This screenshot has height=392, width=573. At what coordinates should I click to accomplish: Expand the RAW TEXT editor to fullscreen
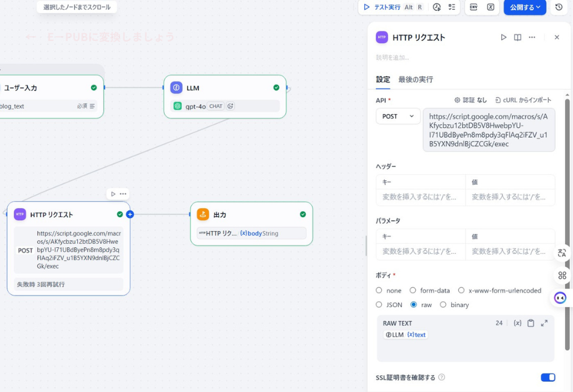point(543,323)
